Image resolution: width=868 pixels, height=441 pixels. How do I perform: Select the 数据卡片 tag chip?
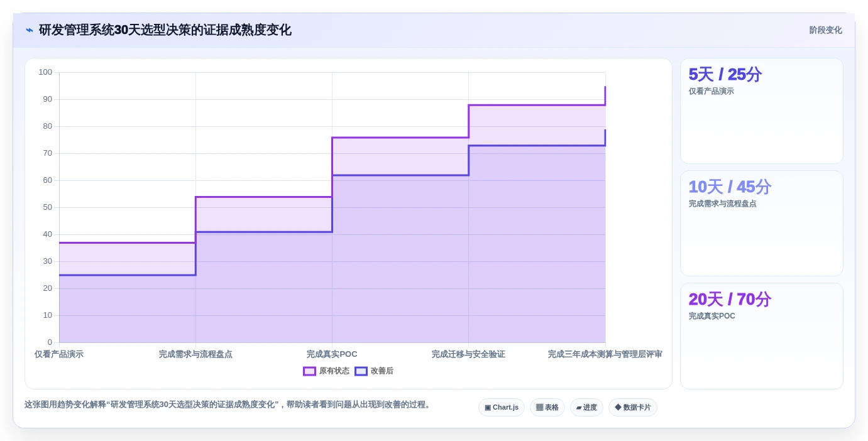point(633,407)
